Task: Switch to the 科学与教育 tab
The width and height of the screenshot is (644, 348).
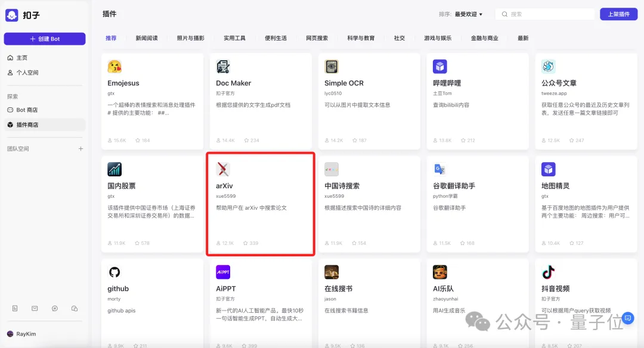Action: pyautogui.click(x=361, y=38)
